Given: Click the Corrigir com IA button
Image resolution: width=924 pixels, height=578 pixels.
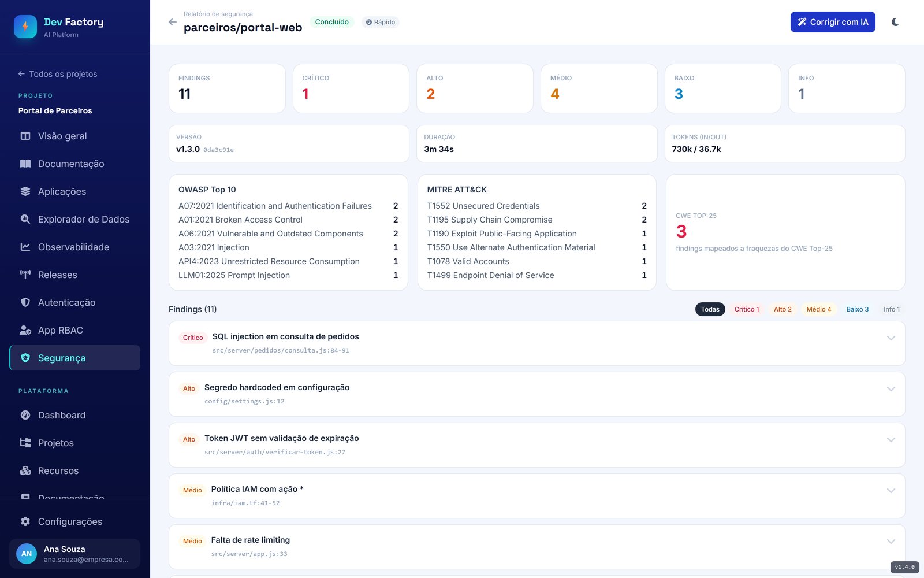Looking at the screenshot, I should tap(833, 22).
